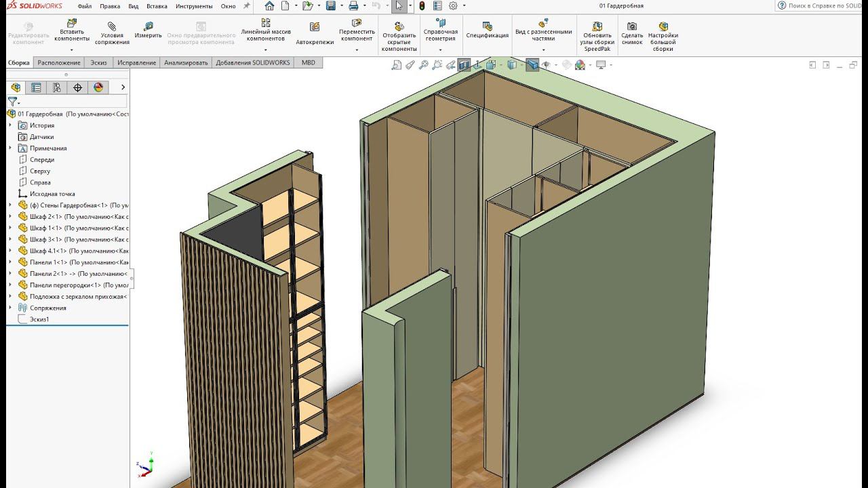The image size is (868, 488).
Task: Expand the Панели 1<1> component node
Action: click(10, 262)
